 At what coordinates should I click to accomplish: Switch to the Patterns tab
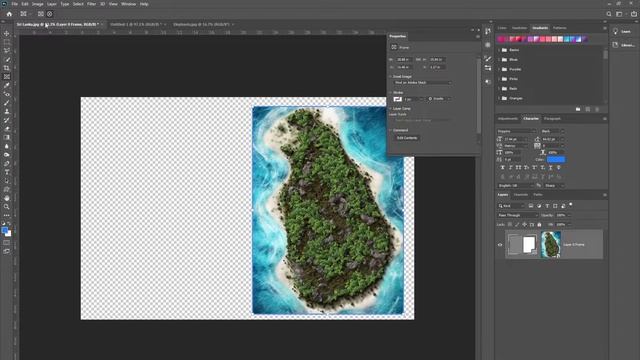[x=560, y=28]
